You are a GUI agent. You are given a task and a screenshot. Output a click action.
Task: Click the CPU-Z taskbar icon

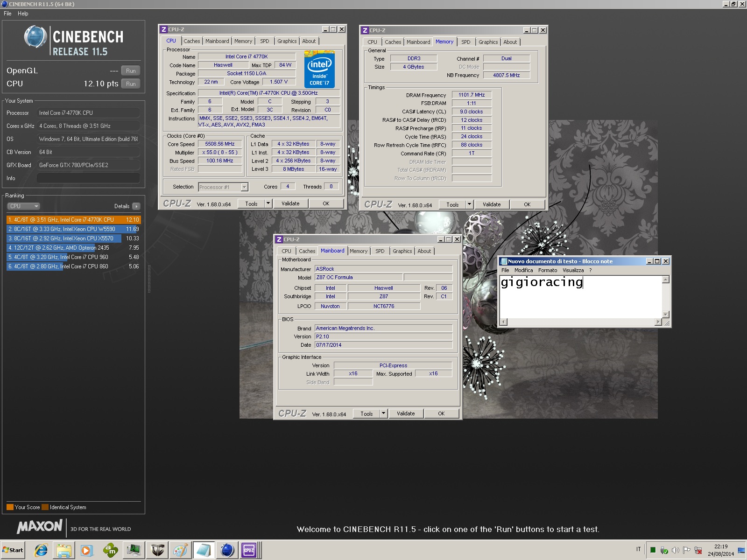point(249,550)
